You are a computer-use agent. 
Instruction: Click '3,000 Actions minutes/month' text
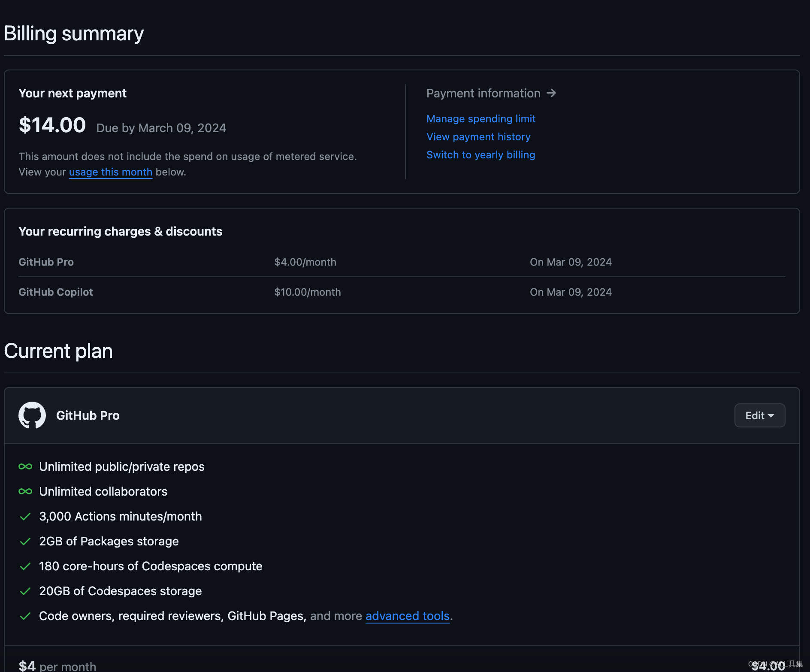[121, 516]
